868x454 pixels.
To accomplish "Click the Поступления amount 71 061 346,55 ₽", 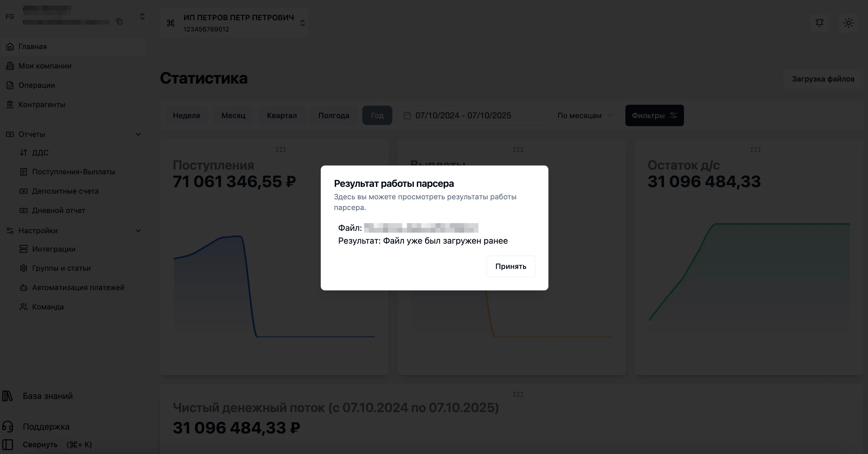I will pos(234,181).
